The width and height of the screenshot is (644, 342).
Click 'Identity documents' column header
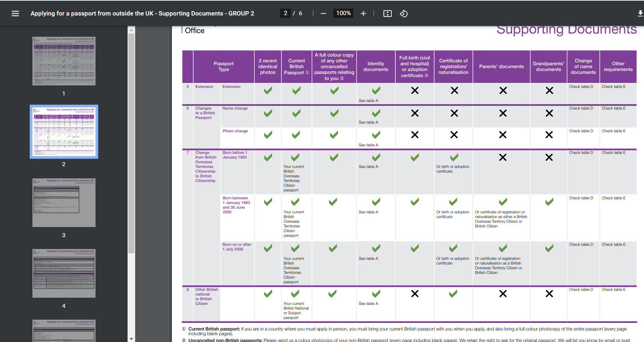[x=376, y=66]
